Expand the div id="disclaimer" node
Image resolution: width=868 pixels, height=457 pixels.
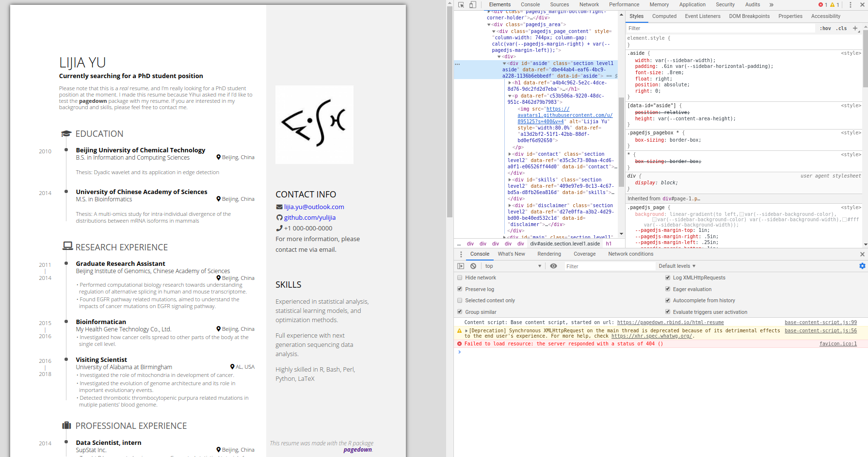[510, 206]
